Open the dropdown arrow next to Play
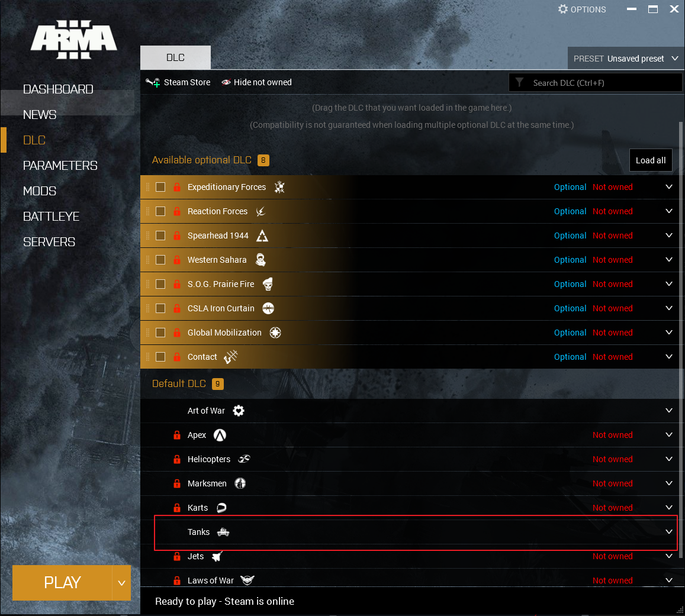This screenshot has width=685, height=616. click(x=121, y=583)
